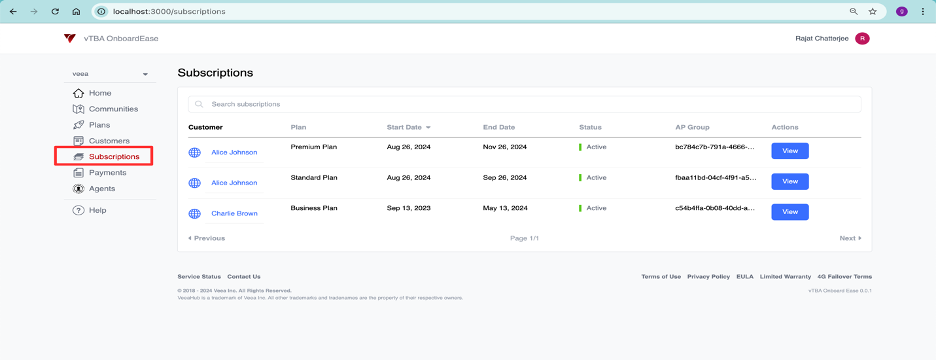Click the AP Group column header
The image size is (936, 360).
tap(692, 127)
